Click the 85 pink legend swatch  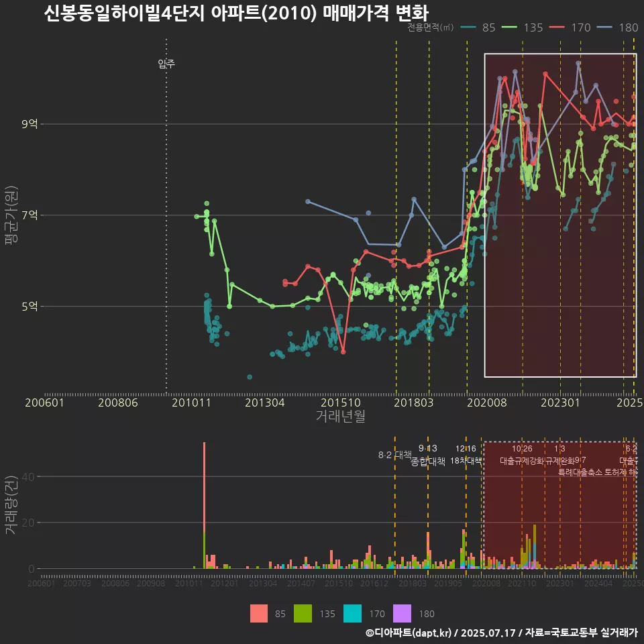coord(259,614)
